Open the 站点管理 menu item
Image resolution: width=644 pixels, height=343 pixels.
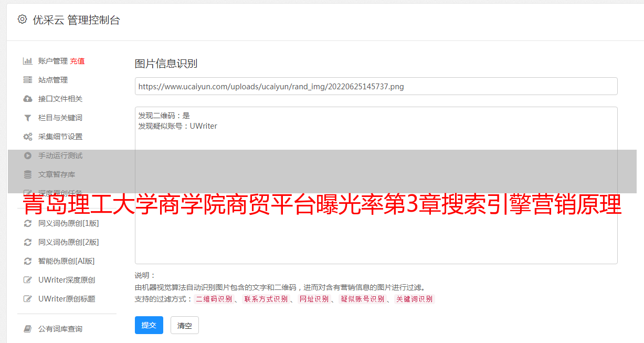pos(53,80)
